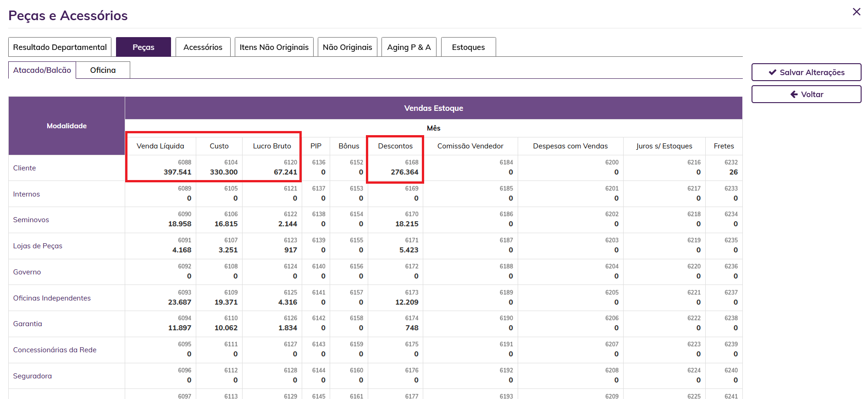Switch to the Acessórios tab
The image size is (868, 399).
point(203,47)
